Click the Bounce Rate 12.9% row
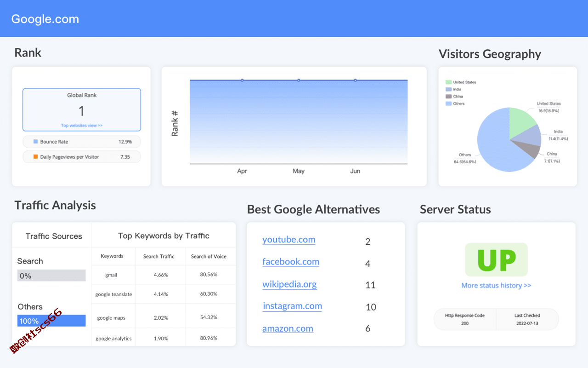 click(x=82, y=142)
